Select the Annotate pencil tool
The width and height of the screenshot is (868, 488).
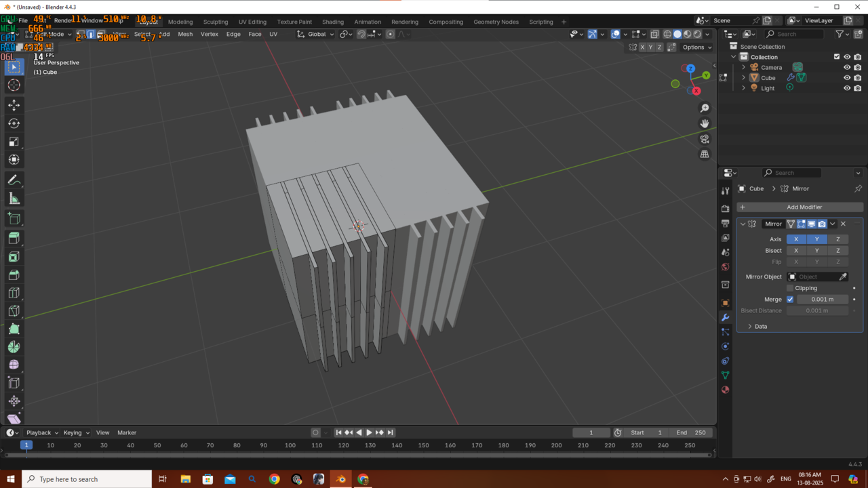tap(14, 180)
